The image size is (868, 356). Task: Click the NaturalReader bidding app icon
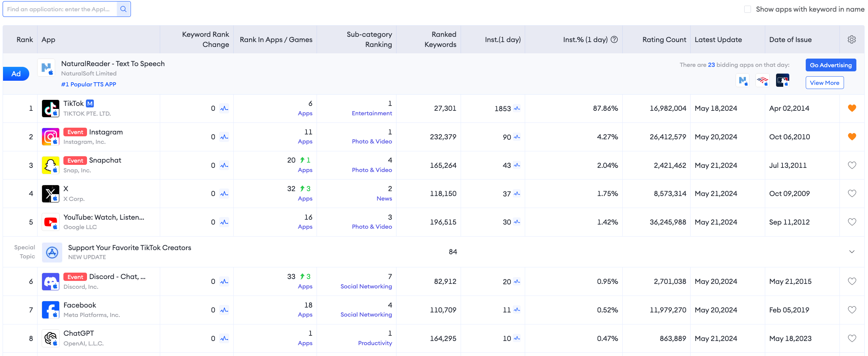pos(743,80)
